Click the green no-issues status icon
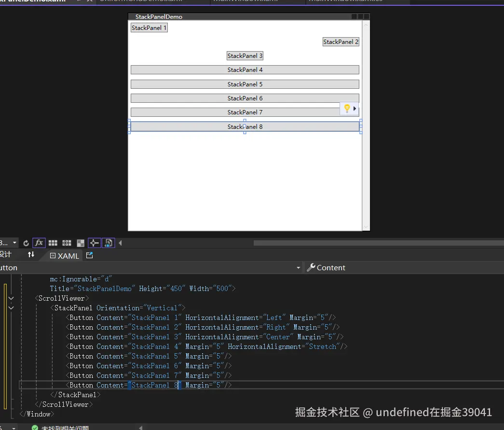The image size is (504, 430). (35, 428)
